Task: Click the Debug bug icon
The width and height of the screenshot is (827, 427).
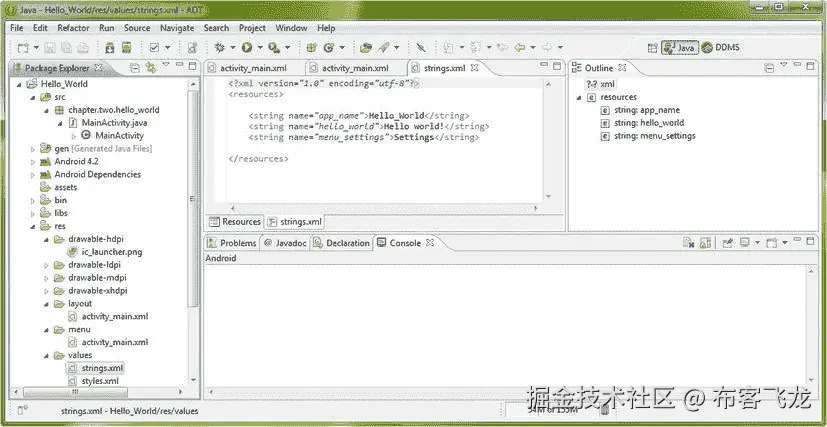Action: pos(220,48)
